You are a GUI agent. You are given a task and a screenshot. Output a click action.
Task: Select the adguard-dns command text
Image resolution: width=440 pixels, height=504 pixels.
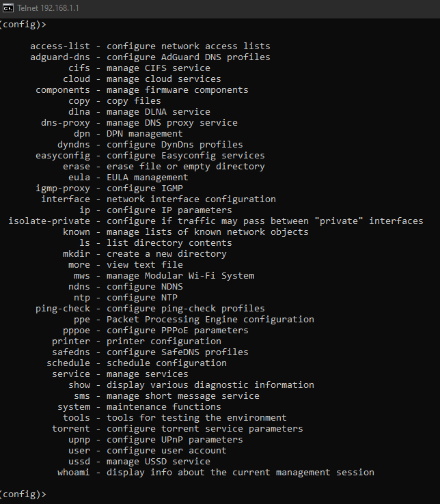60,57
